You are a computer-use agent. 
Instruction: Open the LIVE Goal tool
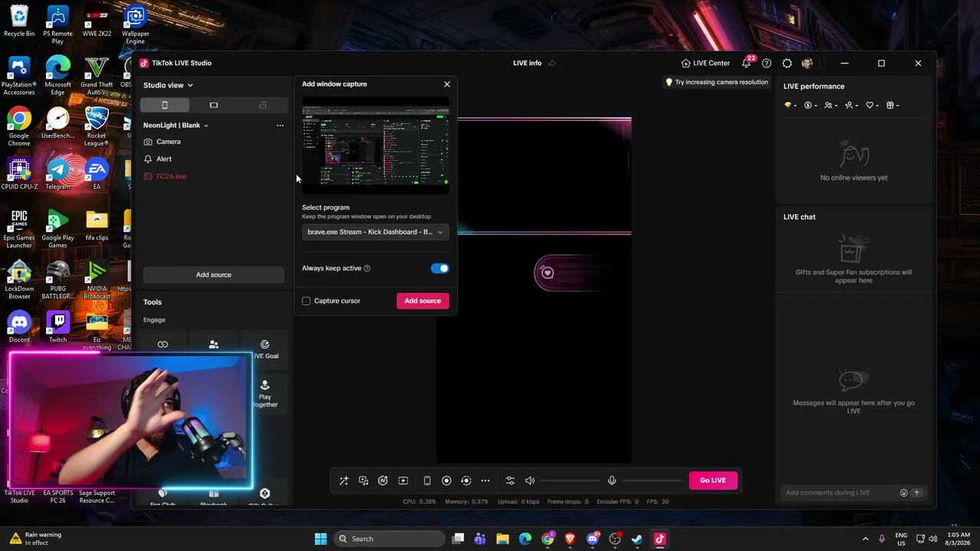265,349
